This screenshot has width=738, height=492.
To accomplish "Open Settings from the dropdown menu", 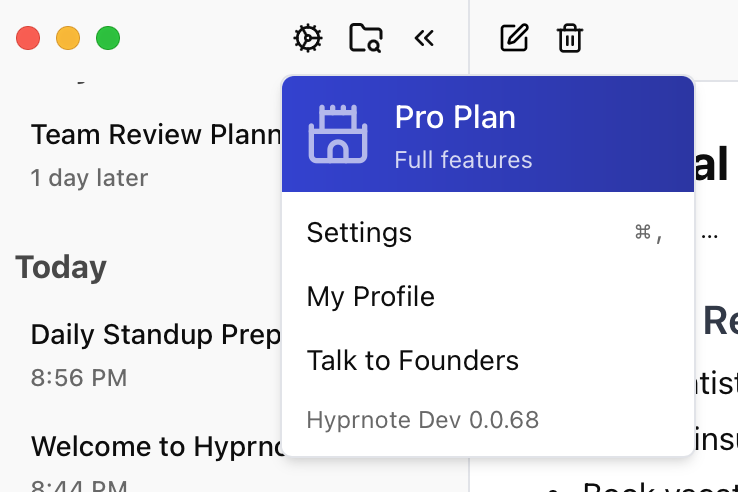I will point(488,233).
